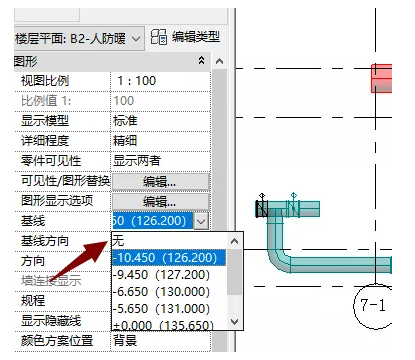Click the 显示模型 value 标准
Image resolution: width=415 pixels, height=360 pixels.
(x=161, y=121)
